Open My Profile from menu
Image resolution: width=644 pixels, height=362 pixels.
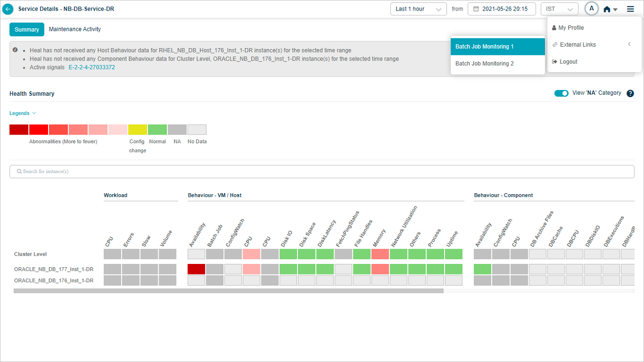click(x=571, y=28)
